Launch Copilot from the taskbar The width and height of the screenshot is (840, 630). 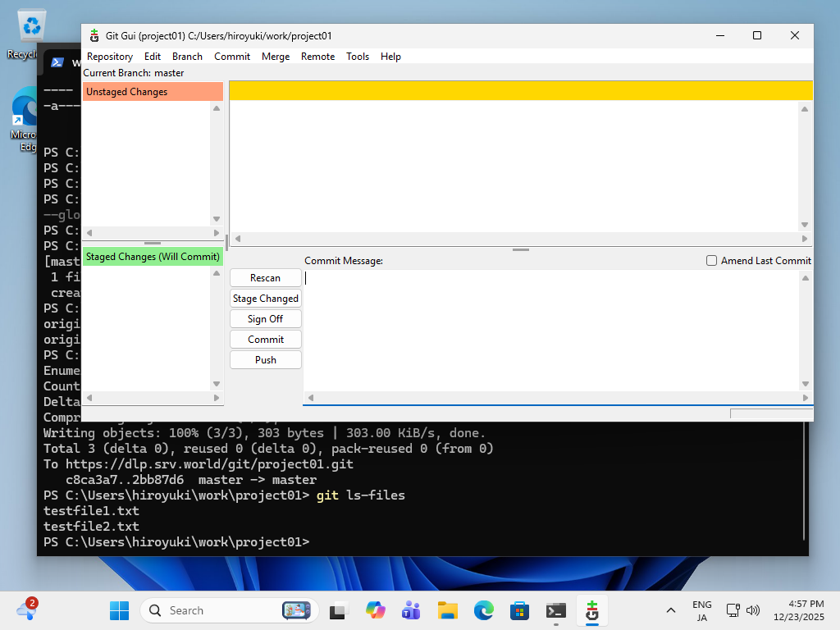(375, 610)
